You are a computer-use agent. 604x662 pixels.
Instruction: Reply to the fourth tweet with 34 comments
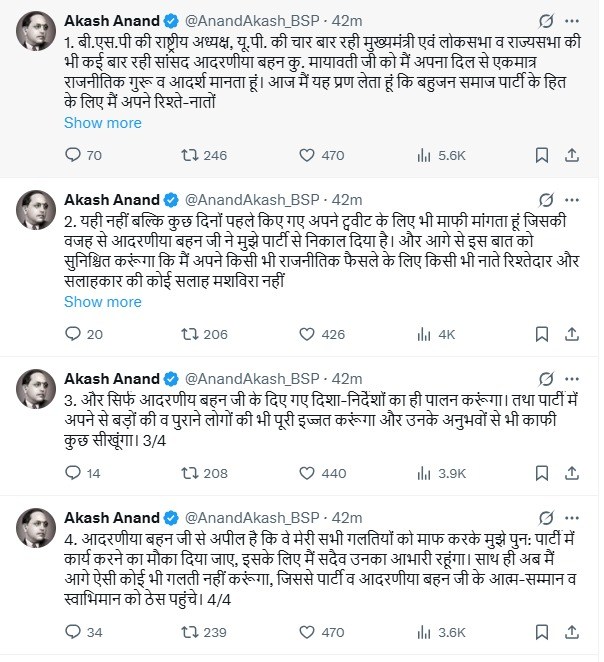(83, 632)
